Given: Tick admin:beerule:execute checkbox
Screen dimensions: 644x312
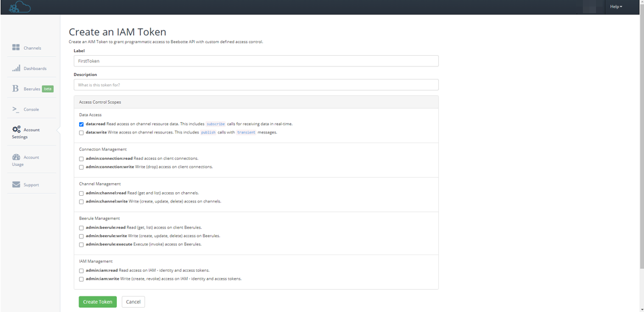Looking at the screenshot, I should pos(82,245).
